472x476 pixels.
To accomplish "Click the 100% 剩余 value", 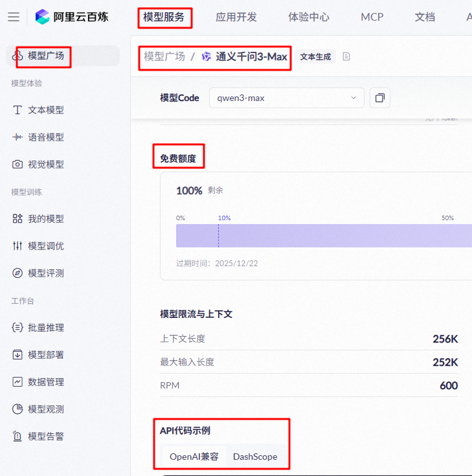I will pyautogui.click(x=199, y=190).
